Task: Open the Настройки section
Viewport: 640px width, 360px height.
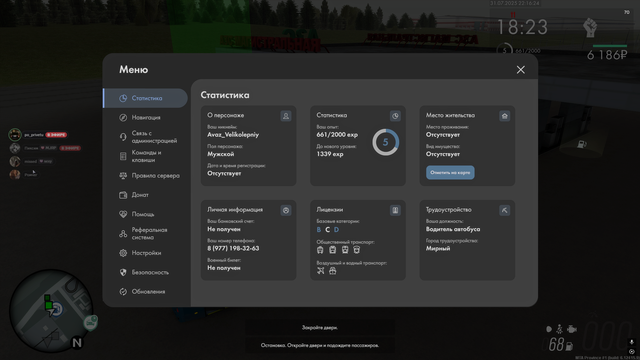Action: point(146,253)
